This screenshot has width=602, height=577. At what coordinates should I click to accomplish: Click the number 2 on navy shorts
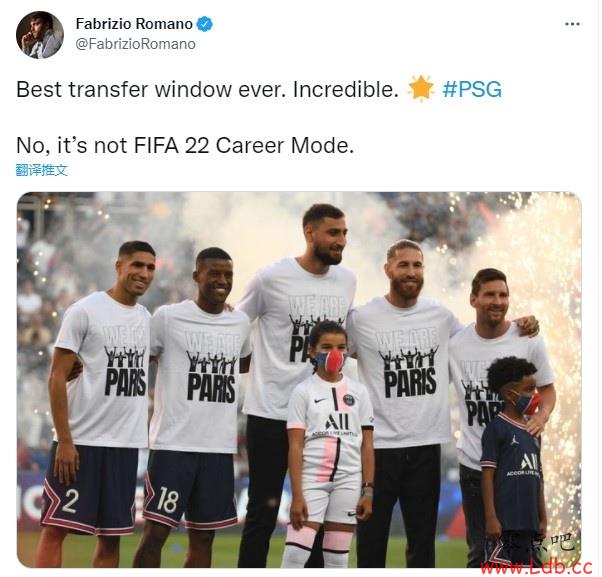click(70, 500)
